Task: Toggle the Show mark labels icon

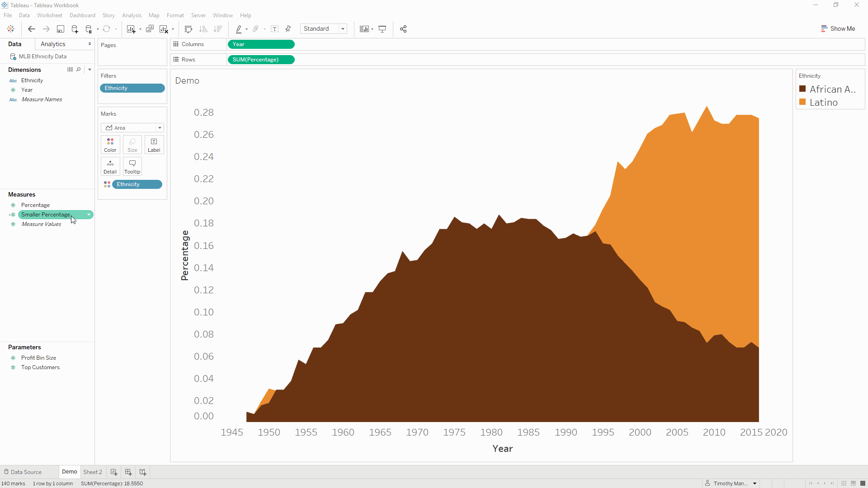Action: click(x=274, y=29)
